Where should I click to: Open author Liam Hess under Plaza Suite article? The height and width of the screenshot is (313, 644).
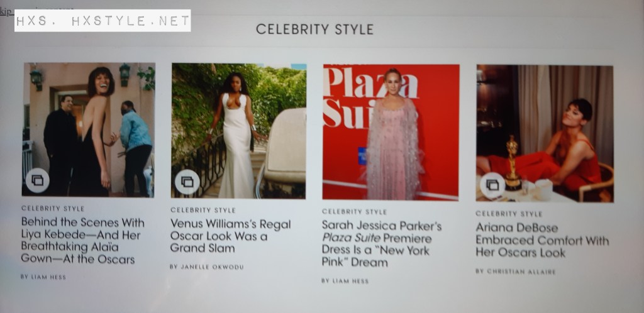345,281
